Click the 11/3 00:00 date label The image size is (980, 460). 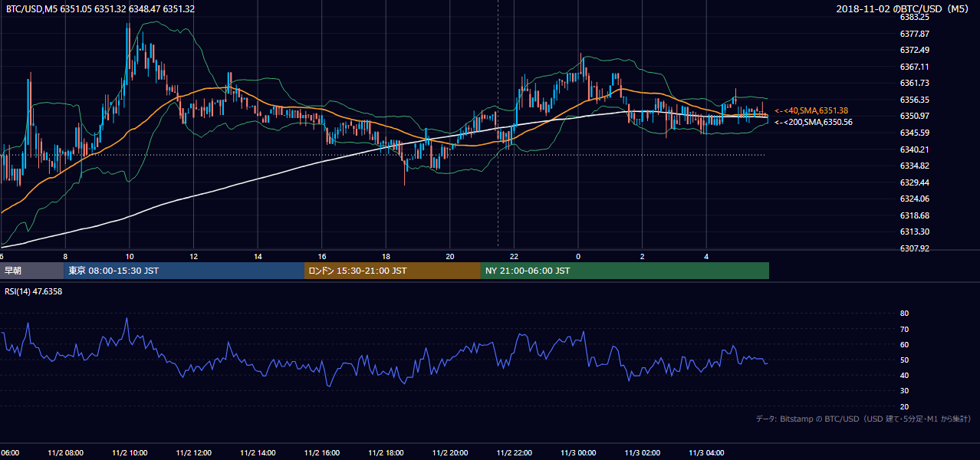(x=578, y=453)
